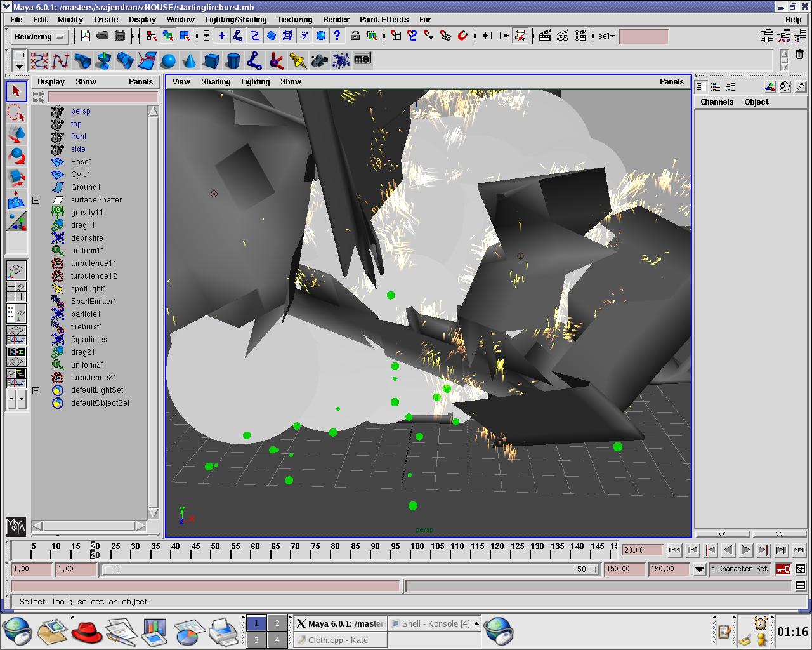Switch to virtual desktop 2 in pager
This screenshot has height=650, width=812.
coord(277,623)
